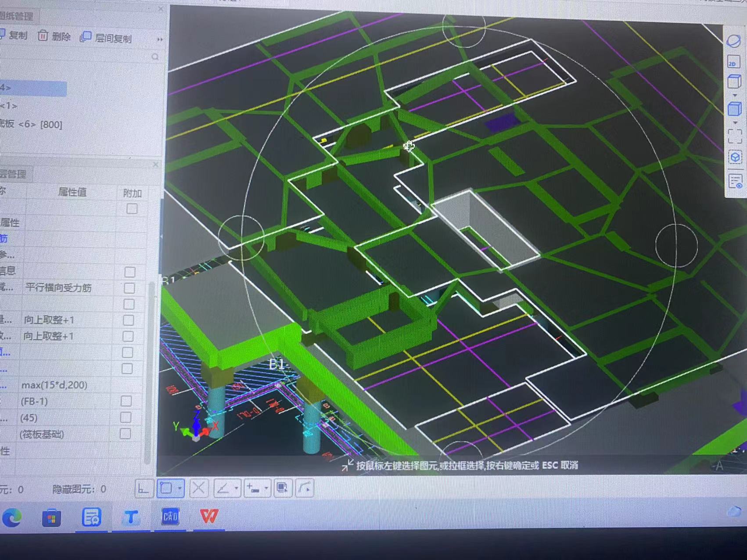Click the 删除 button label
This screenshot has width=747, height=560.
[x=61, y=37]
